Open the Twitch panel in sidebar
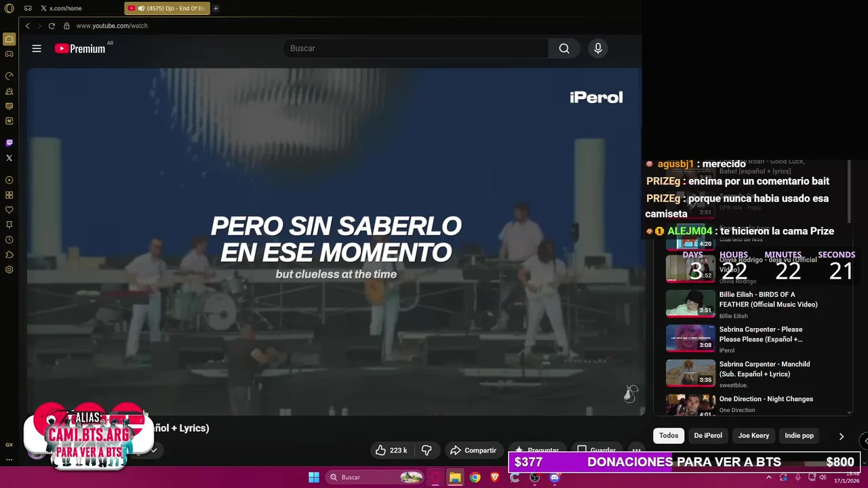This screenshot has width=868, height=488. pyautogui.click(x=9, y=143)
